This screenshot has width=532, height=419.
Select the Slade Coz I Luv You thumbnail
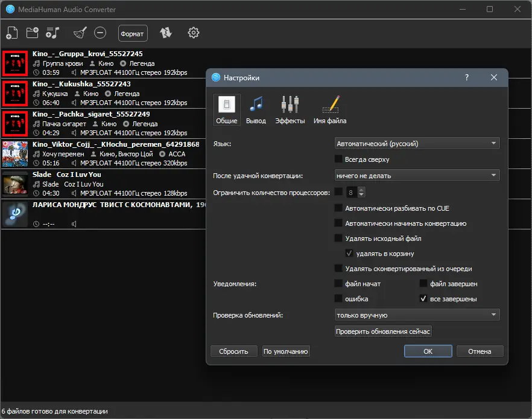click(x=15, y=184)
